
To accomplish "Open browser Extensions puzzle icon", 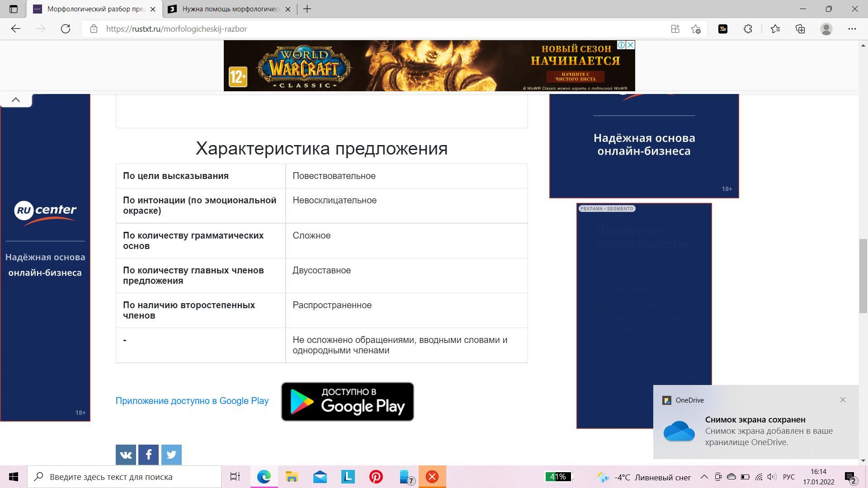I will click(748, 29).
